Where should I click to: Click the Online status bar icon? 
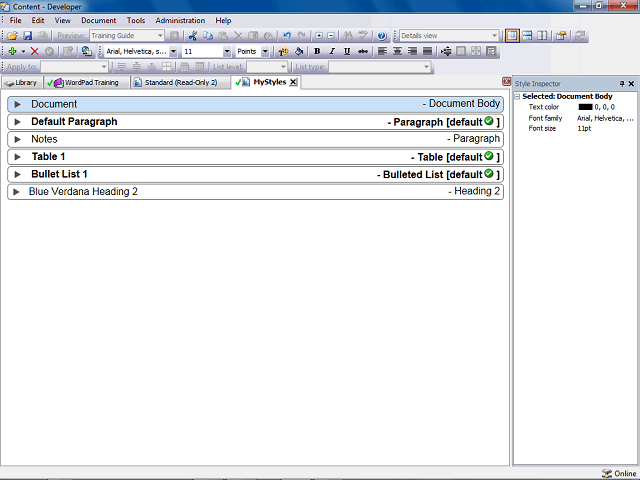[607, 473]
